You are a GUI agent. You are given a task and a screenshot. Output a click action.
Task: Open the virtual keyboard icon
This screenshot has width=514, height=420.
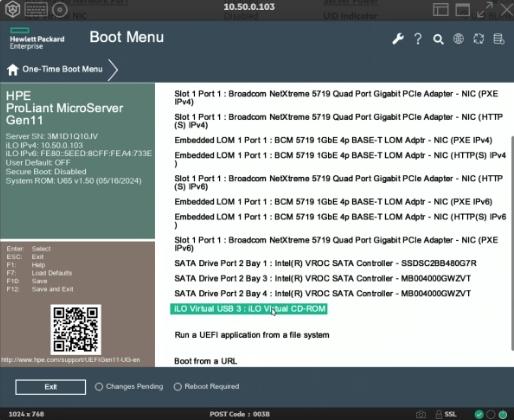36,9
